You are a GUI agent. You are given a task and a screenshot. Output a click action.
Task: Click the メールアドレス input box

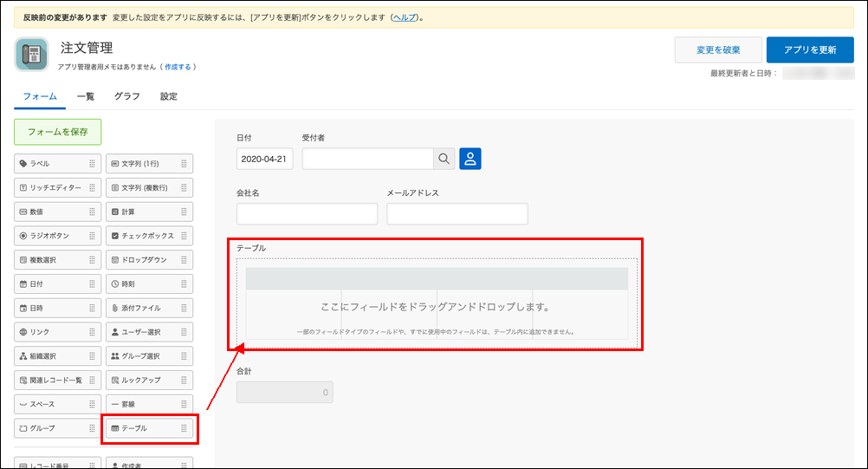[x=457, y=214]
